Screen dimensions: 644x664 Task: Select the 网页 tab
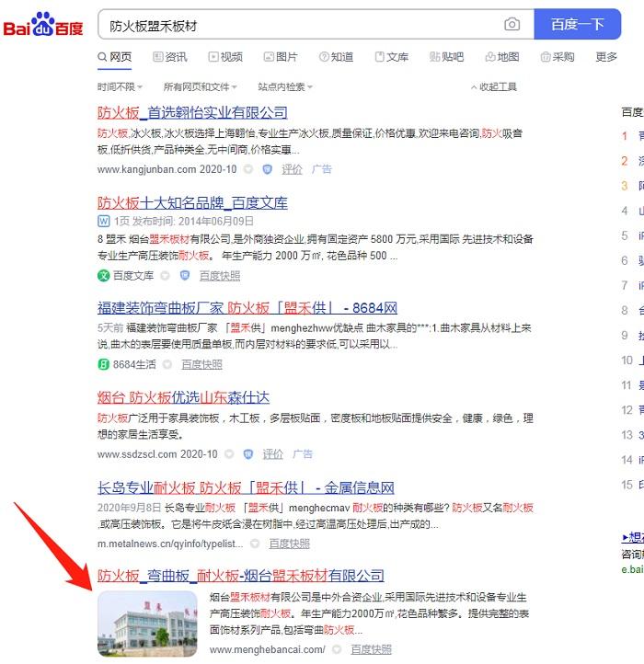point(114,57)
